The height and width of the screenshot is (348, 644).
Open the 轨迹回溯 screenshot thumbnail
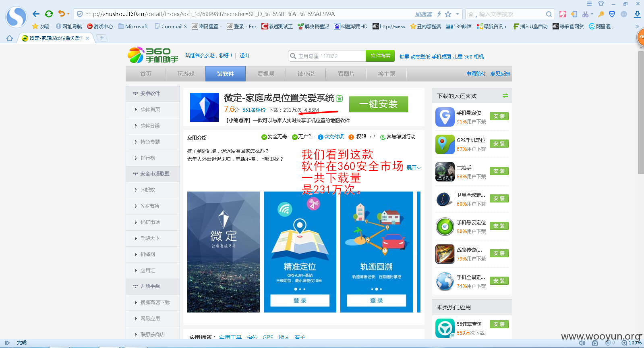pos(377,252)
